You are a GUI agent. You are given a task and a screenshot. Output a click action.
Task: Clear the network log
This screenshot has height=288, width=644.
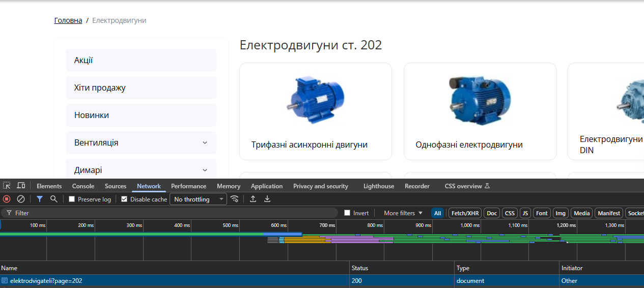click(x=21, y=199)
